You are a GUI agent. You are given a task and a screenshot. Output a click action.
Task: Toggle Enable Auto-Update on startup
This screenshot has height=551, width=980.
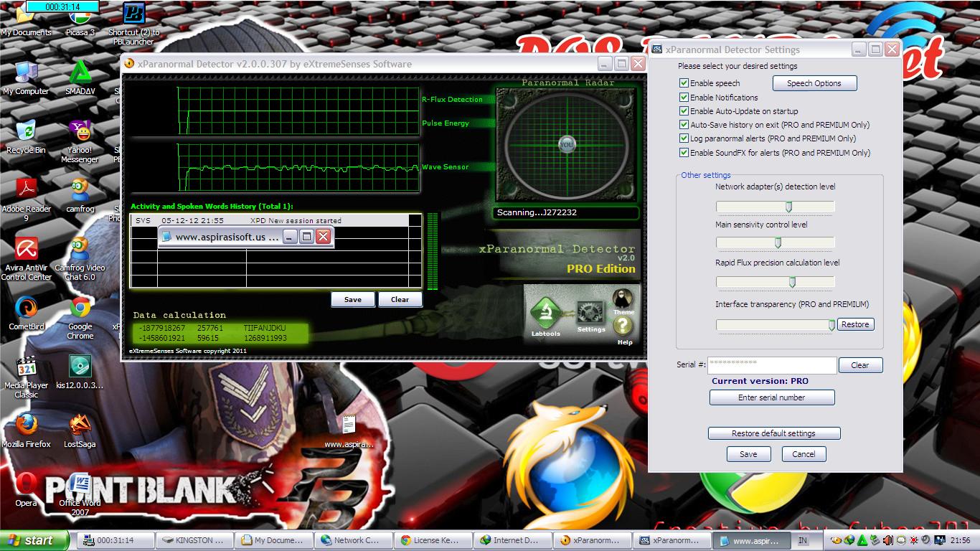pyautogui.click(x=684, y=111)
